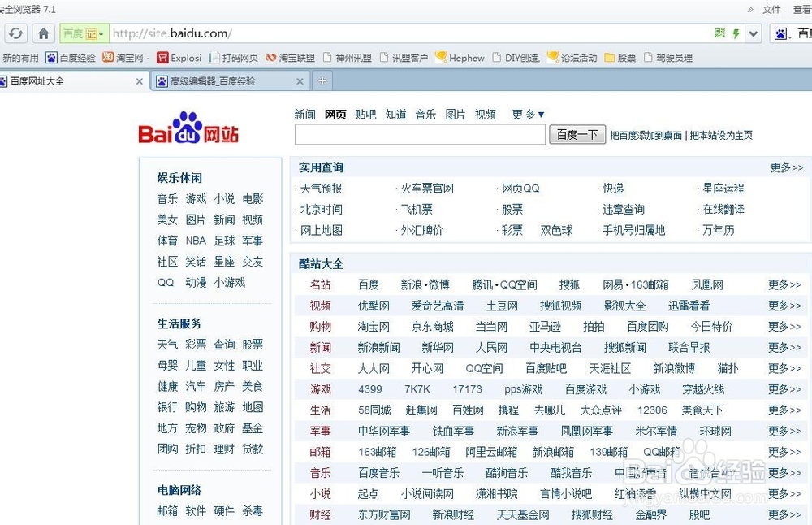Click the browser refresh icon
The height and width of the screenshot is (525, 812).
click(16, 33)
